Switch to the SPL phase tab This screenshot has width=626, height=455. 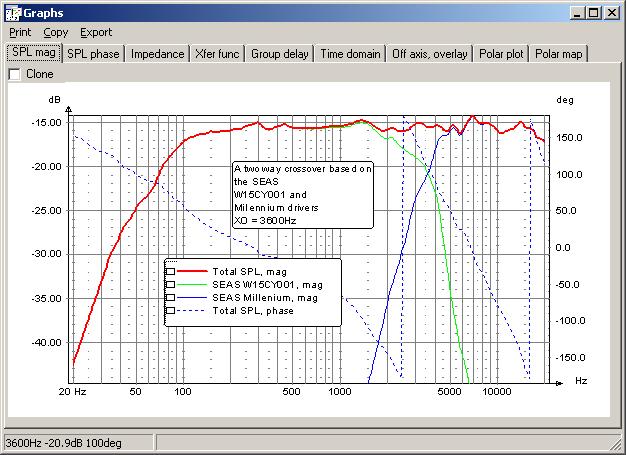[x=93, y=54]
